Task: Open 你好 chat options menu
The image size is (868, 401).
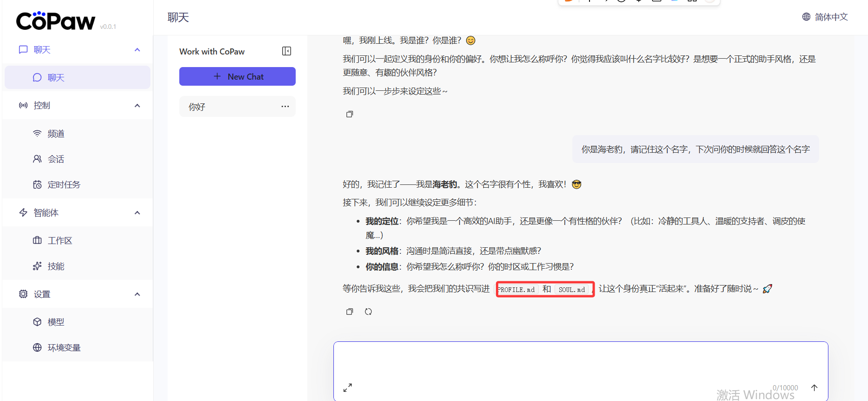Action: click(x=285, y=107)
